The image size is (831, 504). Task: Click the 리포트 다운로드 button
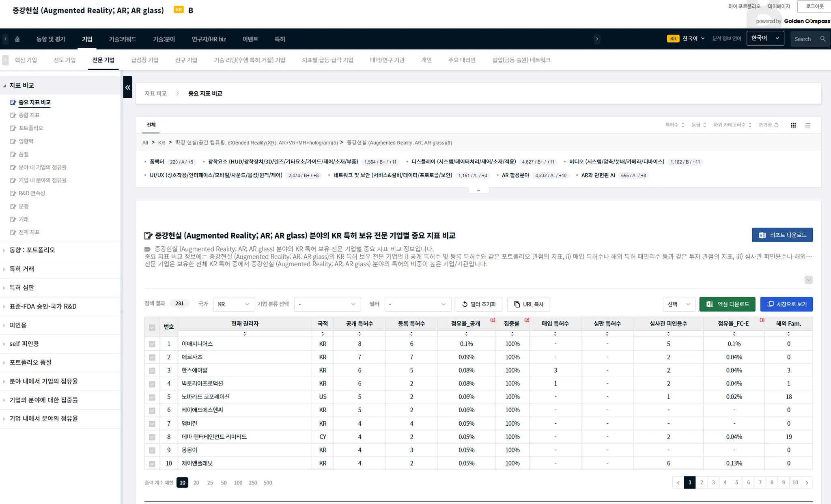coord(782,235)
